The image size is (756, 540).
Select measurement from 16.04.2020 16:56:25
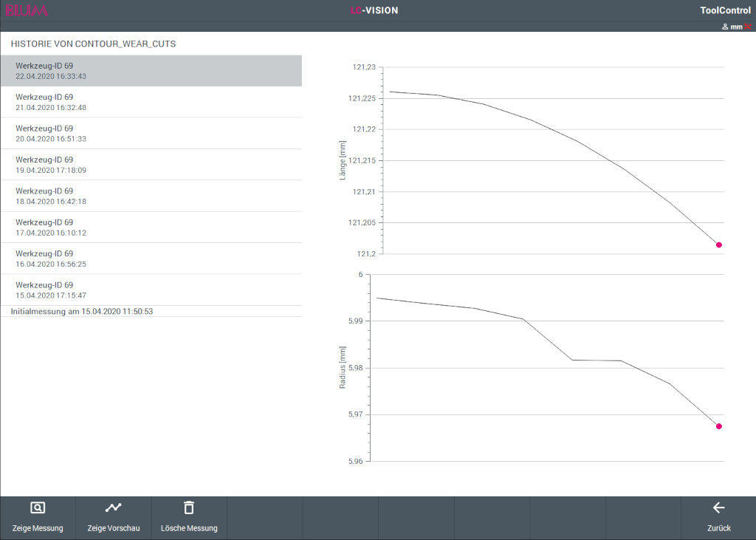pyautogui.click(x=151, y=259)
